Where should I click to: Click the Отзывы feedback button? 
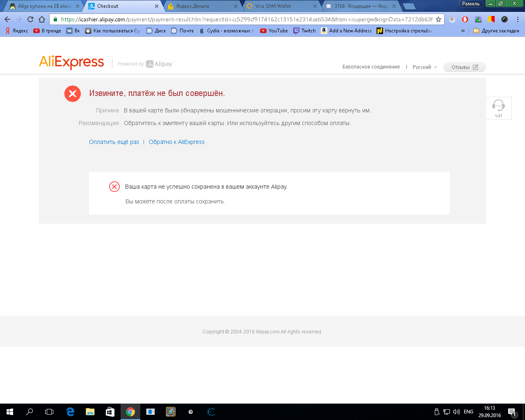click(465, 67)
